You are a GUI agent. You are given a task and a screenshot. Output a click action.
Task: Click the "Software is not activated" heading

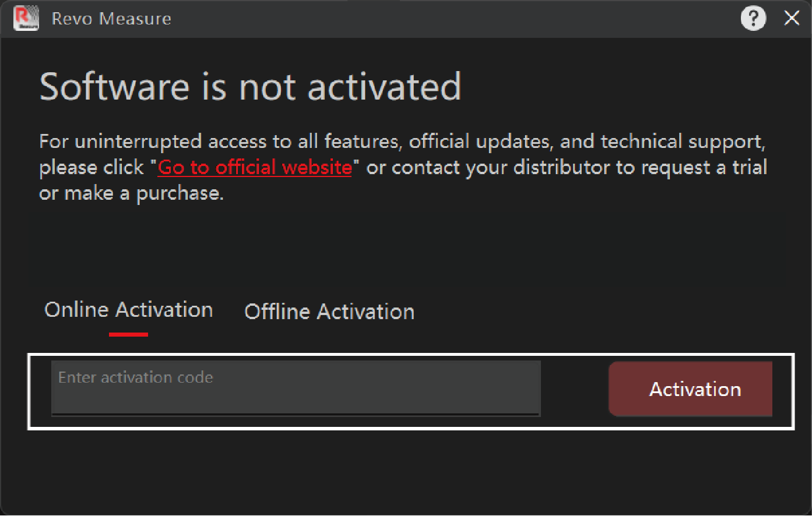tap(250, 87)
